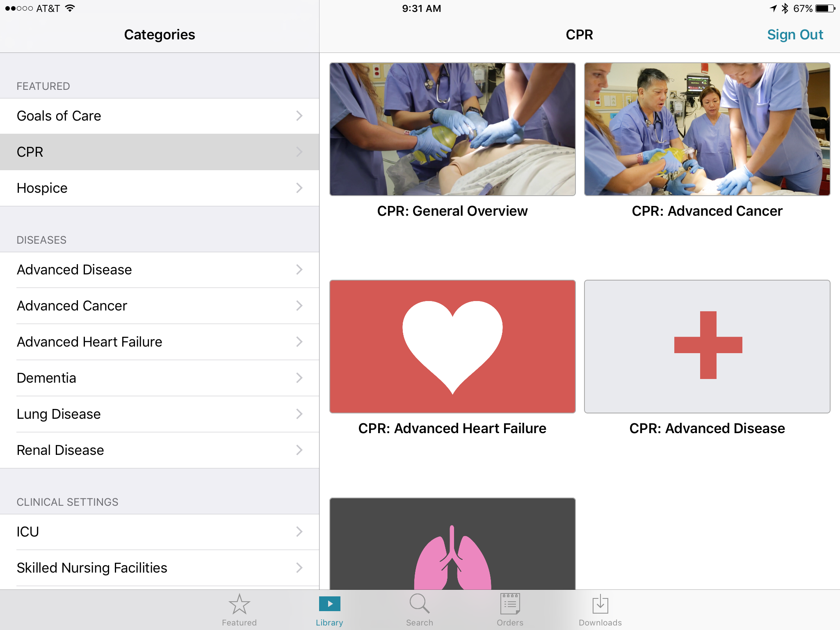Select the ICU clinical setting
Viewport: 840px width, 630px height.
pyautogui.click(x=160, y=532)
